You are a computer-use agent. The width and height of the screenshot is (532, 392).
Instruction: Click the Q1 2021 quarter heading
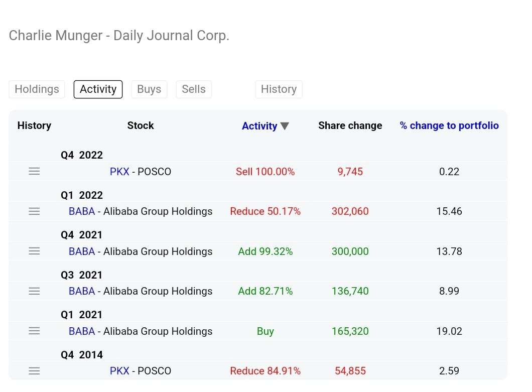[x=81, y=315]
